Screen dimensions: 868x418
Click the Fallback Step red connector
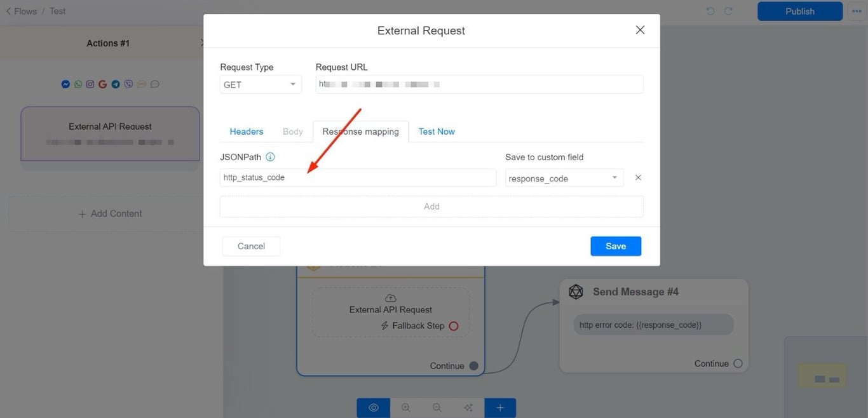[454, 326]
